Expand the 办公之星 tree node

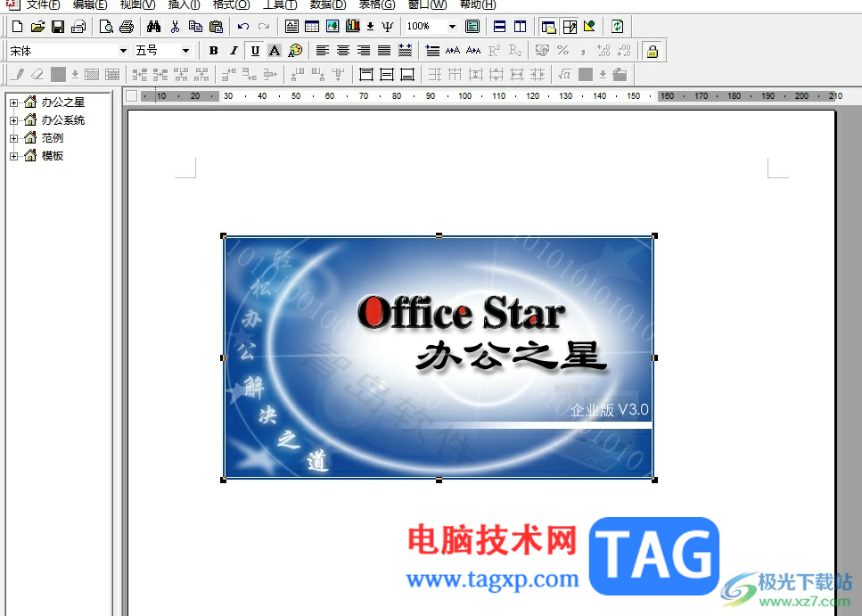click(x=13, y=103)
